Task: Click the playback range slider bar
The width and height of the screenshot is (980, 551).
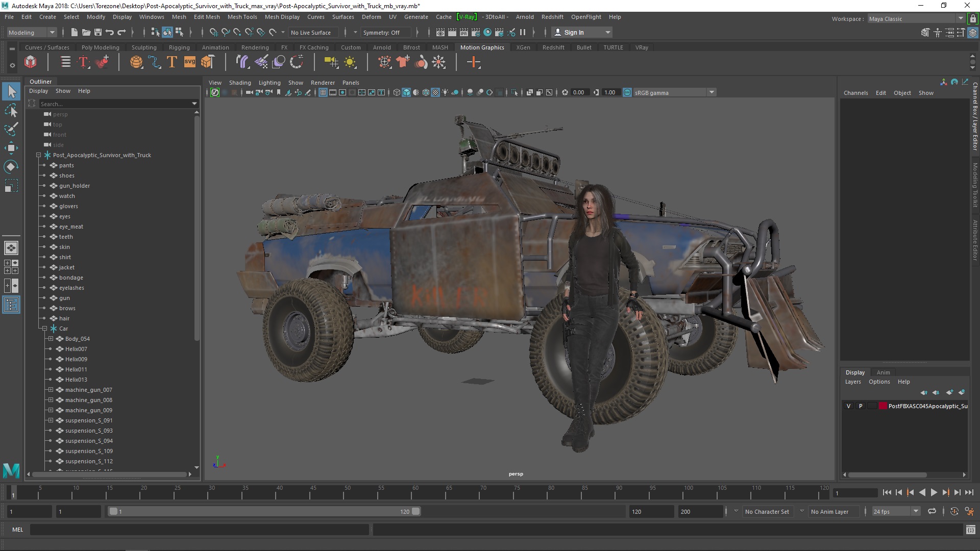Action: tap(264, 511)
